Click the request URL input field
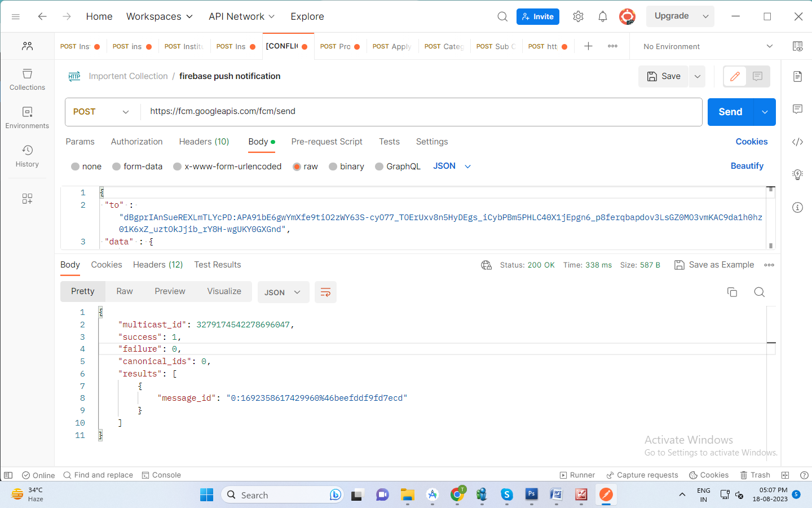The image size is (812, 508). 421,112
